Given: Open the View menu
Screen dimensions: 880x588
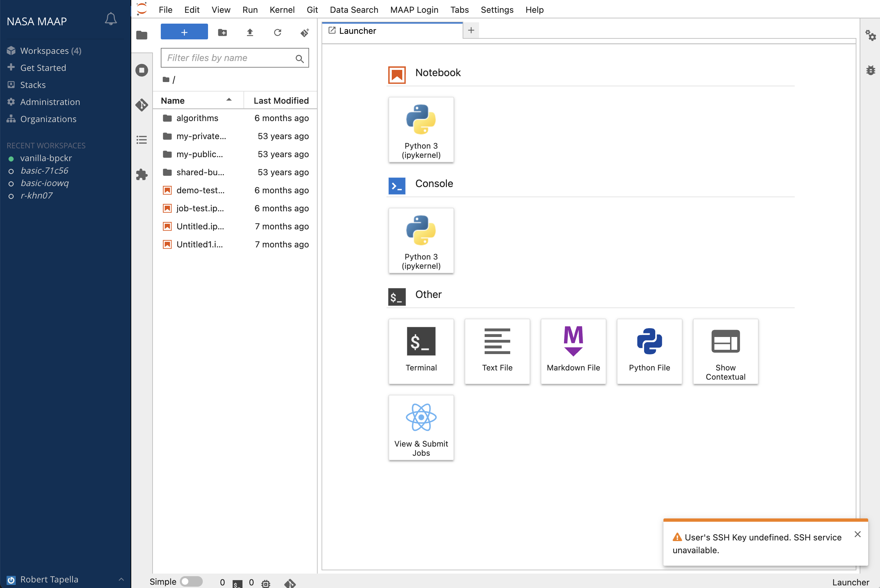Looking at the screenshot, I should pyautogui.click(x=220, y=10).
